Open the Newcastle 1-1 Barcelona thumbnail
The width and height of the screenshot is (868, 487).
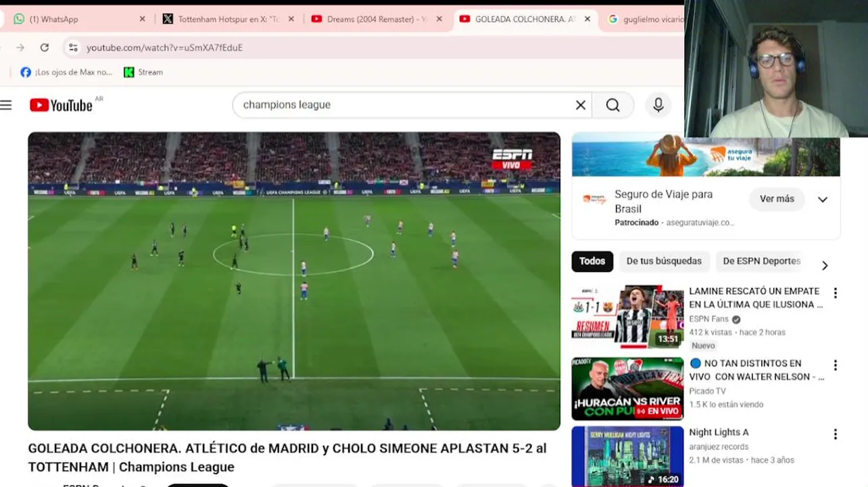[x=627, y=316]
